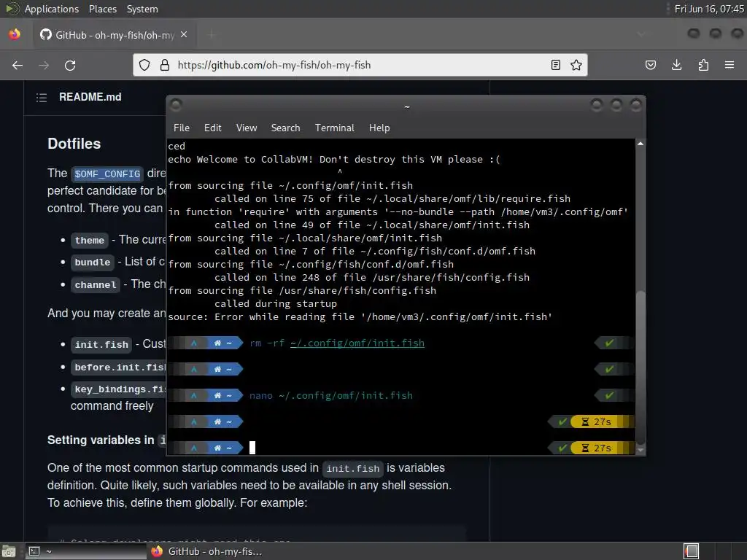Click the terminal window menu button at top-left
Viewport: 747px width, 560px height.
pos(176,105)
